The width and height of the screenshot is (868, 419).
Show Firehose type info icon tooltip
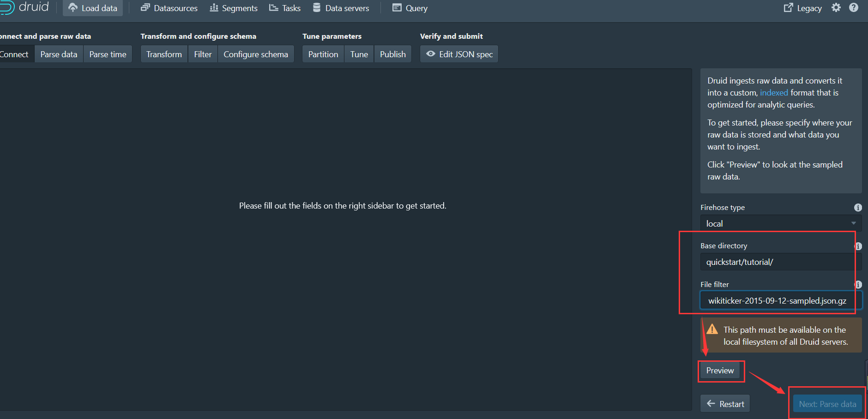pos(858,208)
